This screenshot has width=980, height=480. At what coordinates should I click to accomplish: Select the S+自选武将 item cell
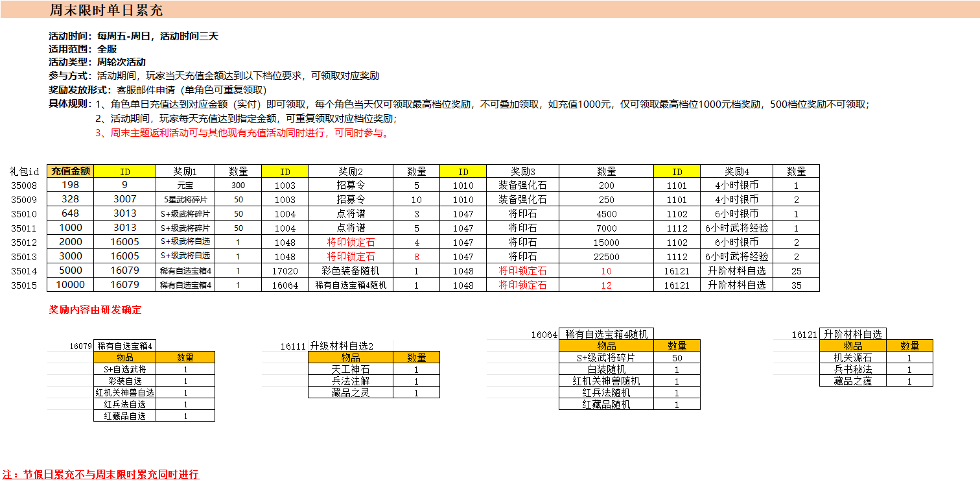[x=125, y=369]
